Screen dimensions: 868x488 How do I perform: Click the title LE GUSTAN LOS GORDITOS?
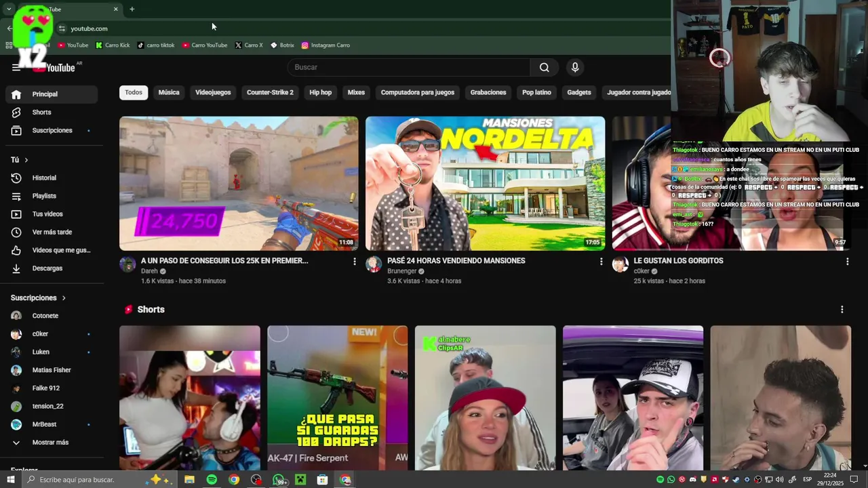pos(679,261)
